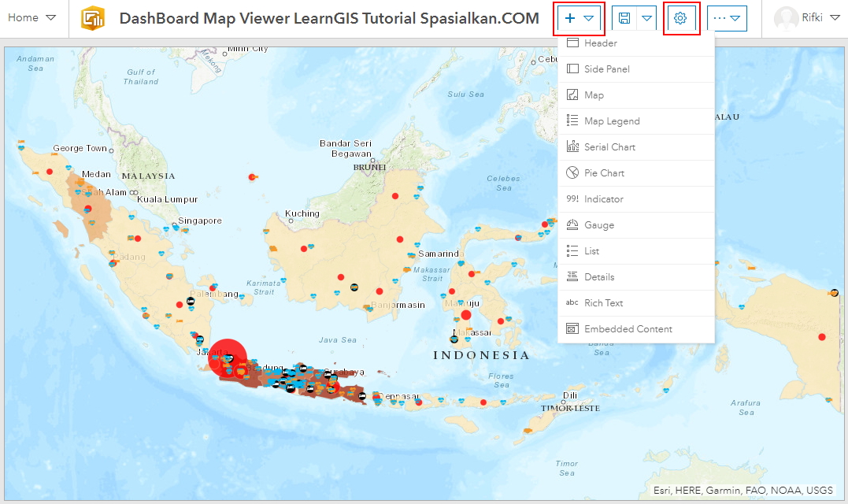The height and width of the screenshot is (504, 848).
Task: Add a List element
Action: point(636,251)
